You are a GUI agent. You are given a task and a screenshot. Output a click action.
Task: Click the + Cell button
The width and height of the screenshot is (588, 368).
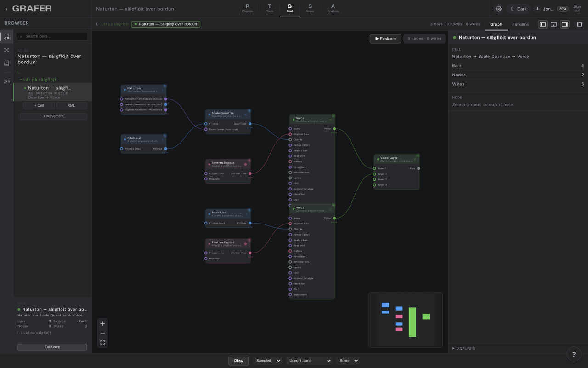[x=39, y=105]
